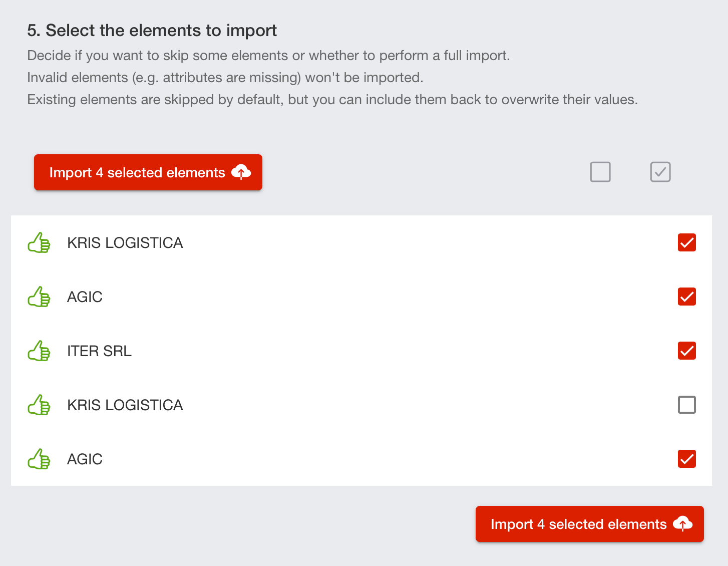Image resolution: width=728 pixels, height=566 pixels.
Task: Deselect the first KRIS LOGISTICA checkbox
Action: tap(686, 242)
